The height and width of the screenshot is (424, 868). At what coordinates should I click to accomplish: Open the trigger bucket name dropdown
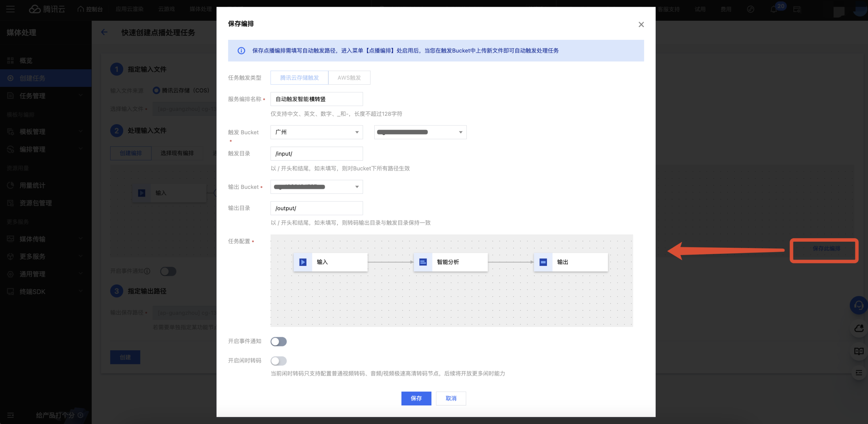click(x=420, y=132)
